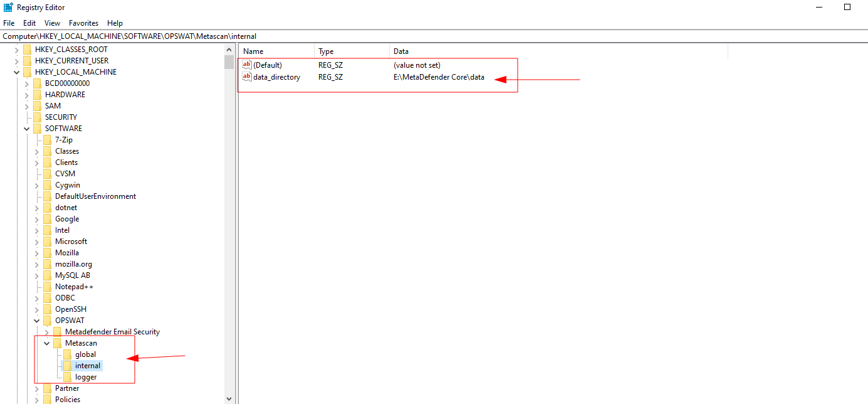This screenshot has width=868, height=404.
Task: Click the Registry Editor app icon in title bar
Action: click(9, 8)
